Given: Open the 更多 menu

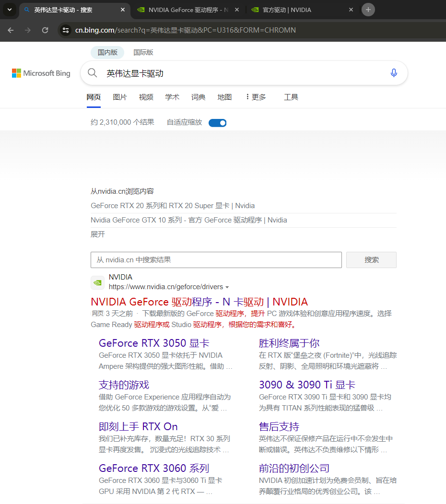Looking at the screenshot, I should (x=256, y=97).
